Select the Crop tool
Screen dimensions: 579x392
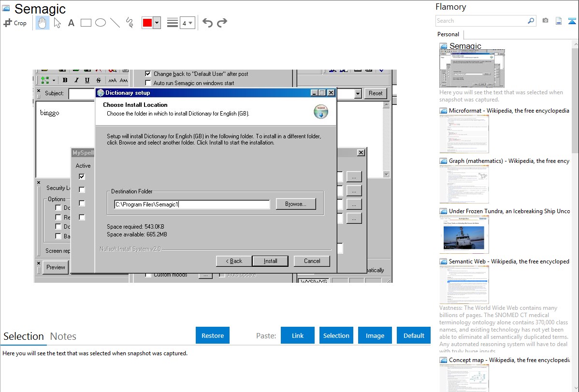pos(15,23)
